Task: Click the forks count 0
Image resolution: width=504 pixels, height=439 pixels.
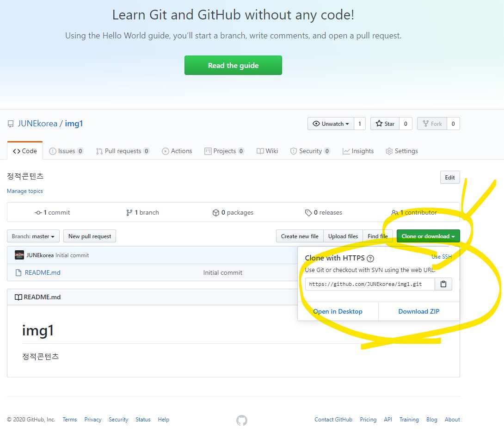Action: [453, 124]
